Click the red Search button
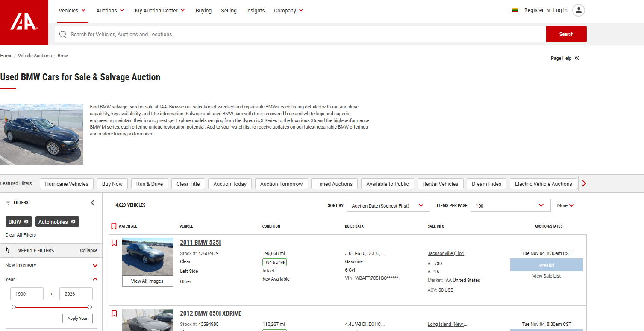Image resolution: width=644 pixels, height=331 pixels. coord(566,34)
